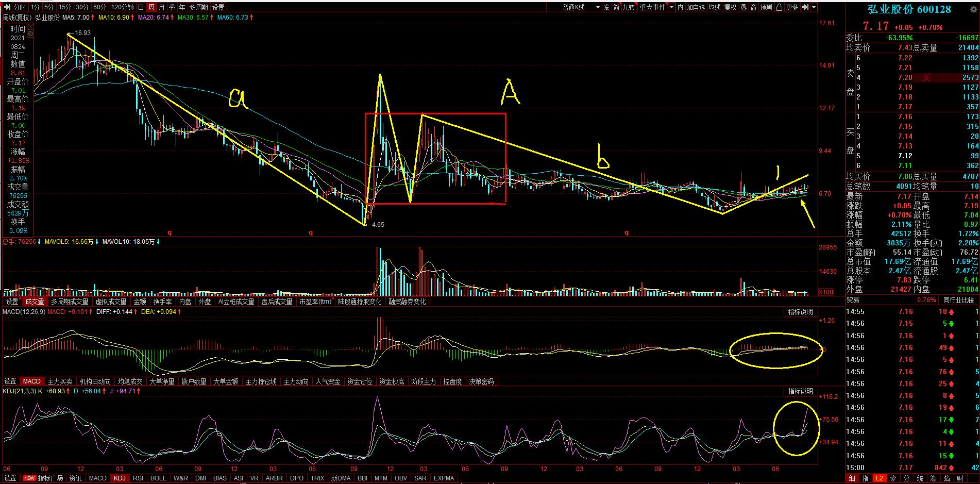This screenshot has width=980, height=484.
Task: Click the lock icon in the top toolbar
Action: pos(779,7)
